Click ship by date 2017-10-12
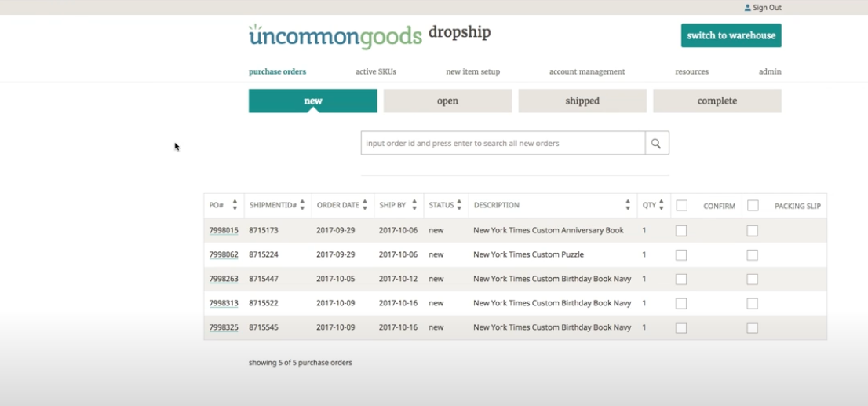The width and height of the screenshot is (868, 406). pyautogui.click(x=398, y=279)
